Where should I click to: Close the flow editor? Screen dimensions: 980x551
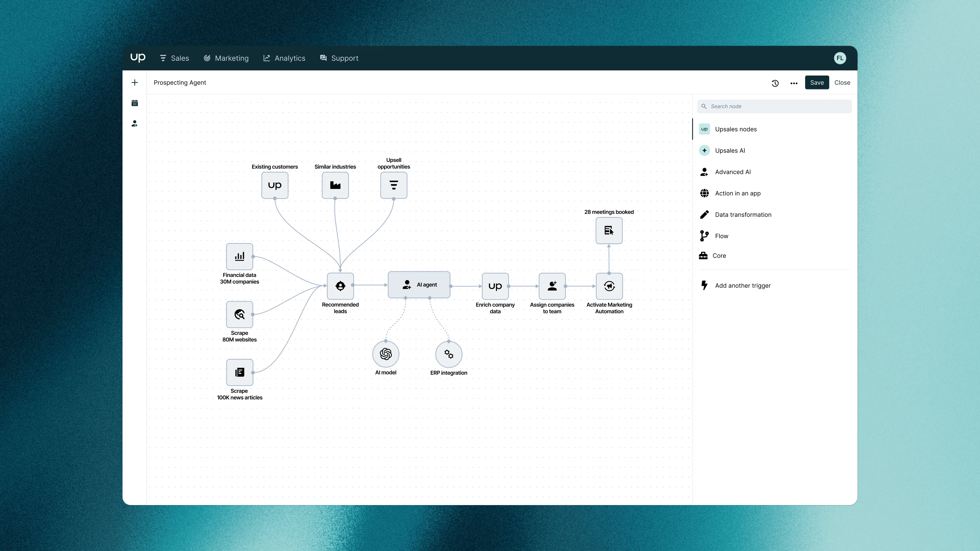point(842,82)
